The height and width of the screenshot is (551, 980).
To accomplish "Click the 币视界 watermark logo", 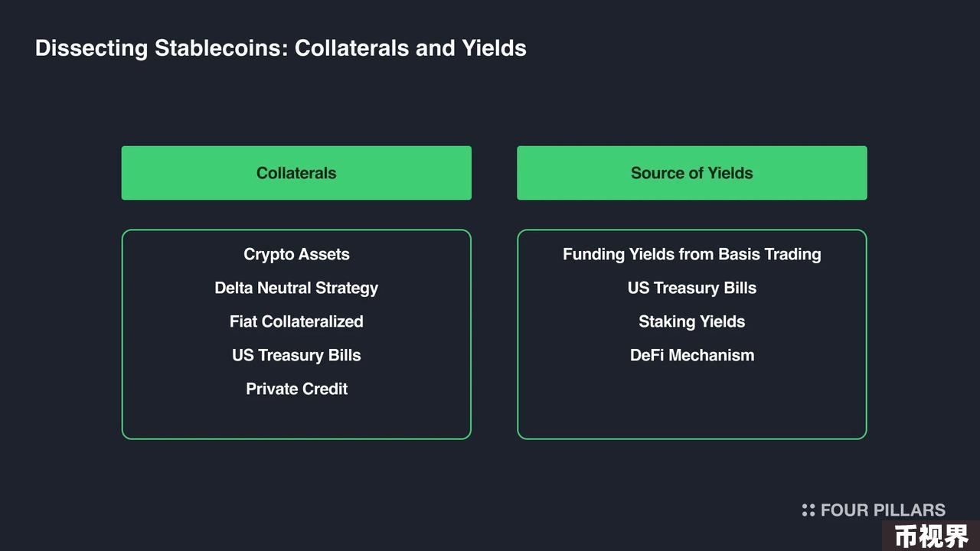I will click(931, 536).
